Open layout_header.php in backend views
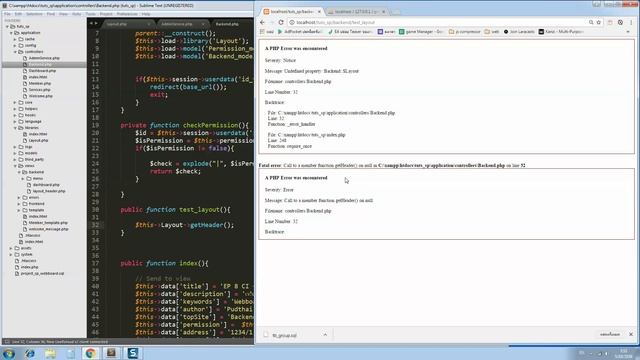The height and width of the screenshot is (360, 640). (x=49, y=191)
